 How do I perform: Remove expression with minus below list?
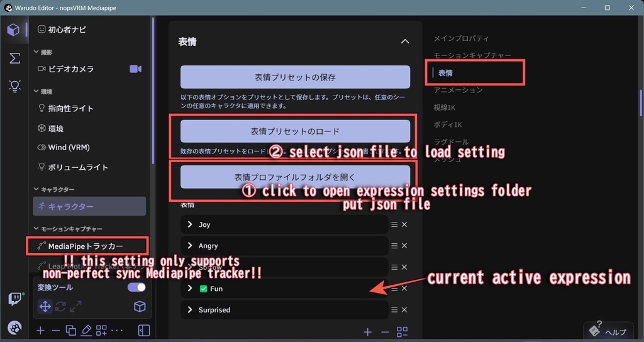point(385,332)
